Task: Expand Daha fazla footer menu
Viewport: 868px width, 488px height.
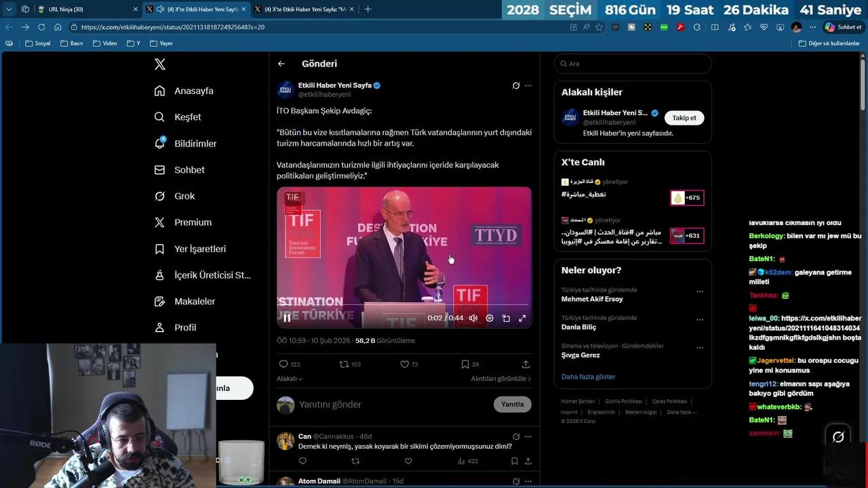Action: (x=681, y=412)
